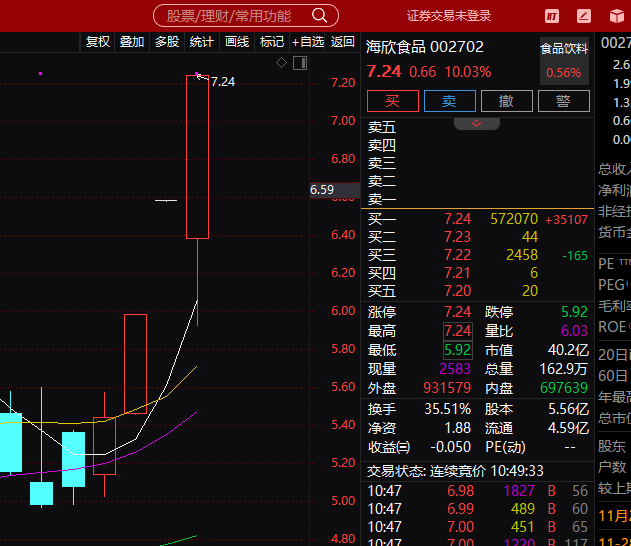Click the 流通 value 4.59亿
Screen dimensions: 631x546
568,428
